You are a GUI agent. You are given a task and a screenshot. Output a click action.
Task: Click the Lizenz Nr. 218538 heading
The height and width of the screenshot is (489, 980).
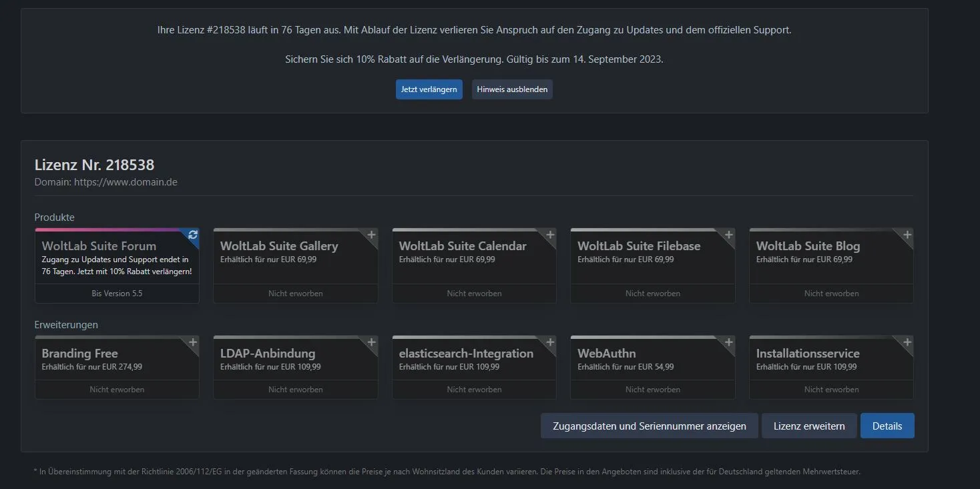point(94,165)
